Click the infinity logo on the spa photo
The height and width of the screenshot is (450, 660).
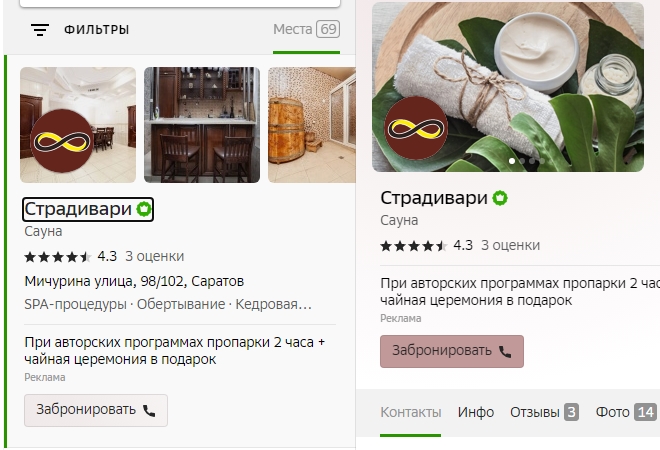pos(416,128)
